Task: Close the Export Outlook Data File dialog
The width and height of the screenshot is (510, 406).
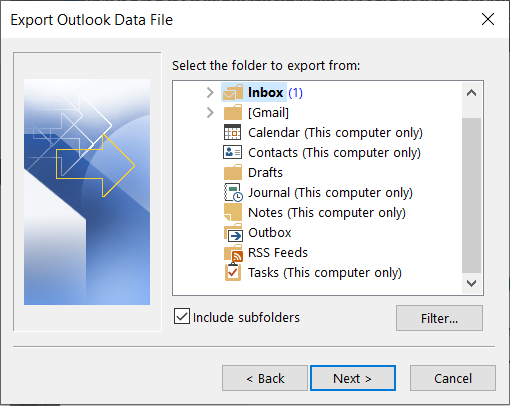Action: (x=488, y=19)
